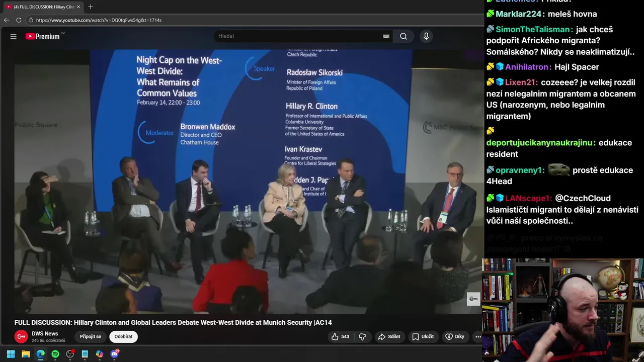644x362 pixels.
Task: Close the FULL DISCUSSION browser tab
Action: 78,7
